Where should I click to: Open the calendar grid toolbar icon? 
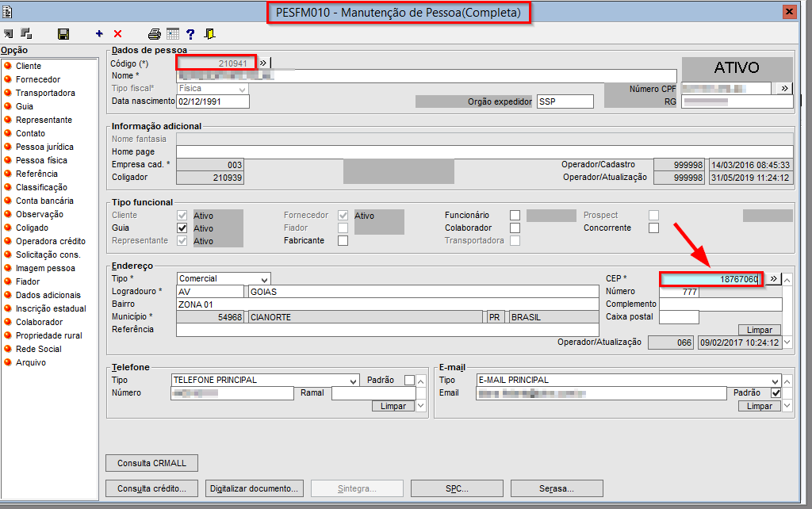click(x=173, y=34)
